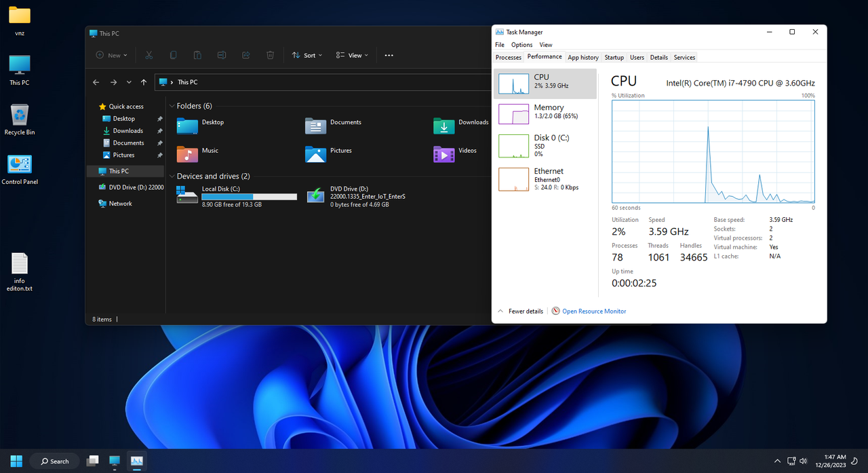This screenshot has height=473, width=868.
Task: Open the Windows Start button
Action: pos(16,461)
